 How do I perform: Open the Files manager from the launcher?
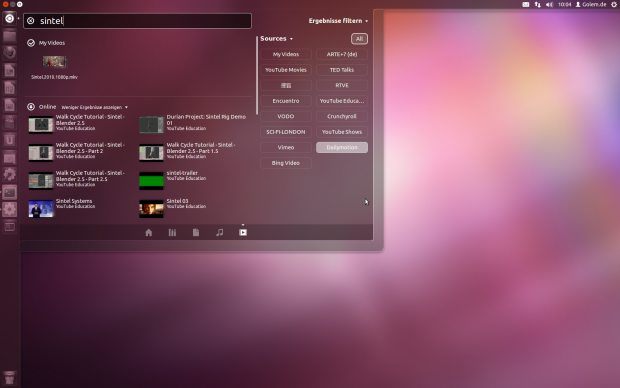point(9,36)
